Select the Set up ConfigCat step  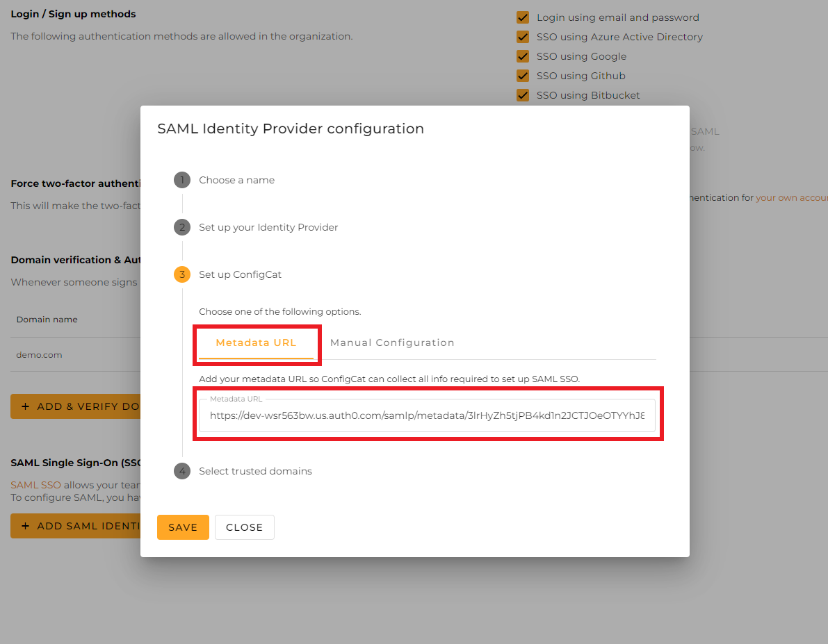tap(240, 274)
